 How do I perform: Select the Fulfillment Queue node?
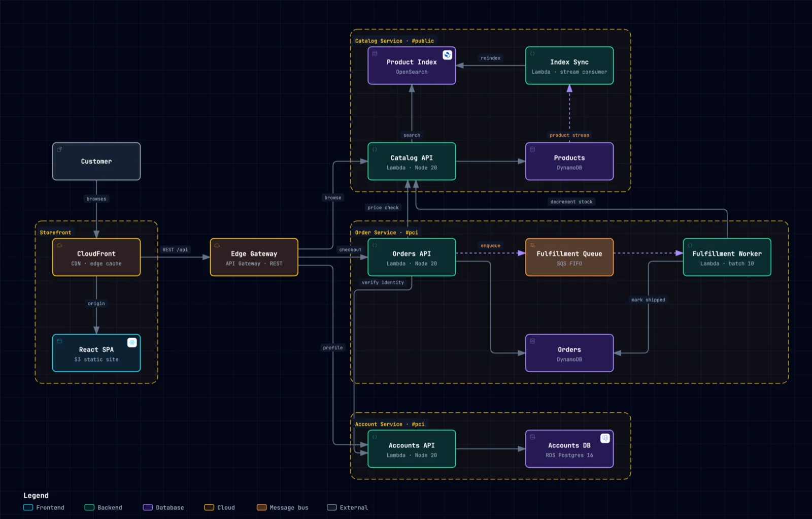tap(569, 257)
